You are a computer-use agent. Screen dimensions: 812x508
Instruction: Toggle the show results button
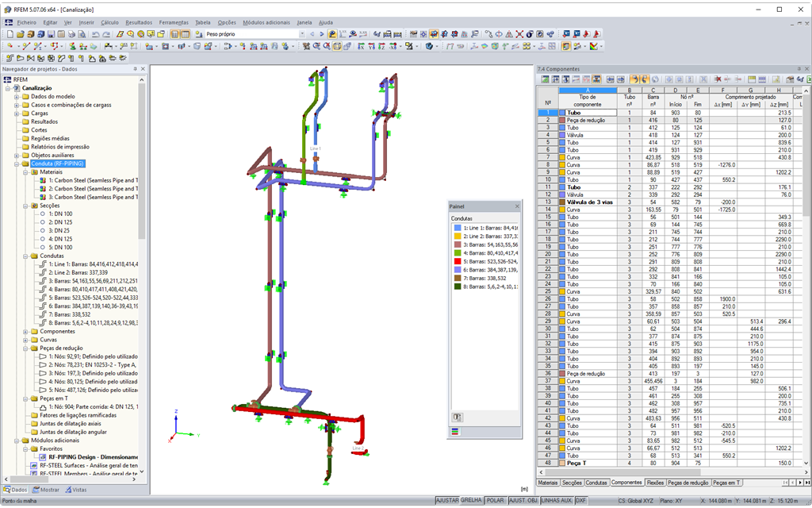point(332,34)
